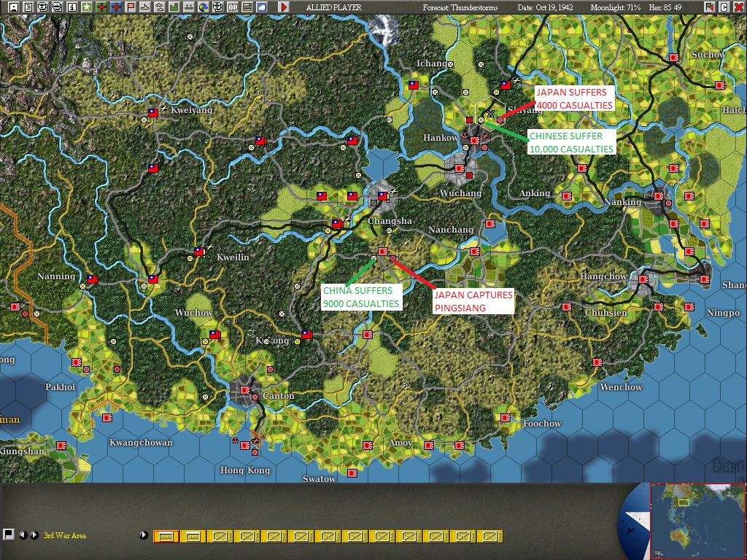Click the single yellow ship icon
Screen dimensions: 747x560
coord(145,7)
